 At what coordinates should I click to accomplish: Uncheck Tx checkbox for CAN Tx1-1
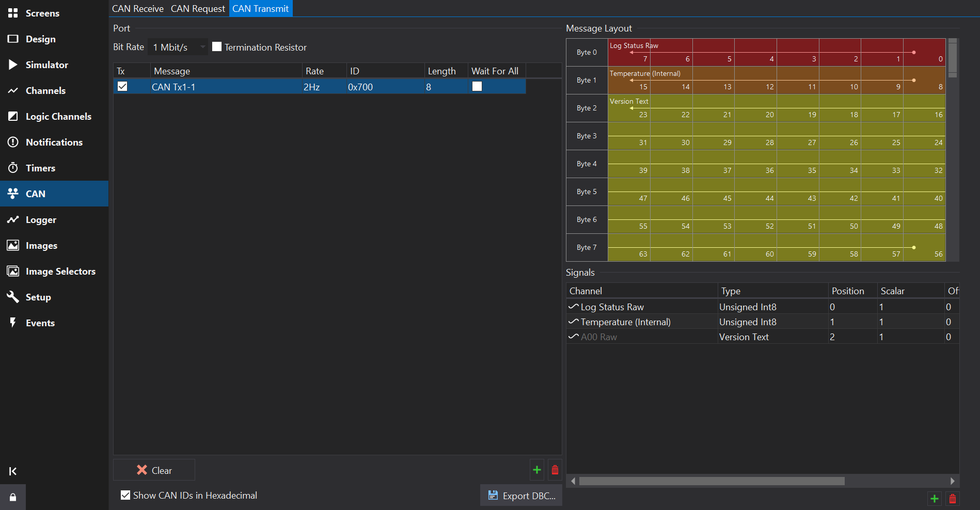[x=122, y=87]
